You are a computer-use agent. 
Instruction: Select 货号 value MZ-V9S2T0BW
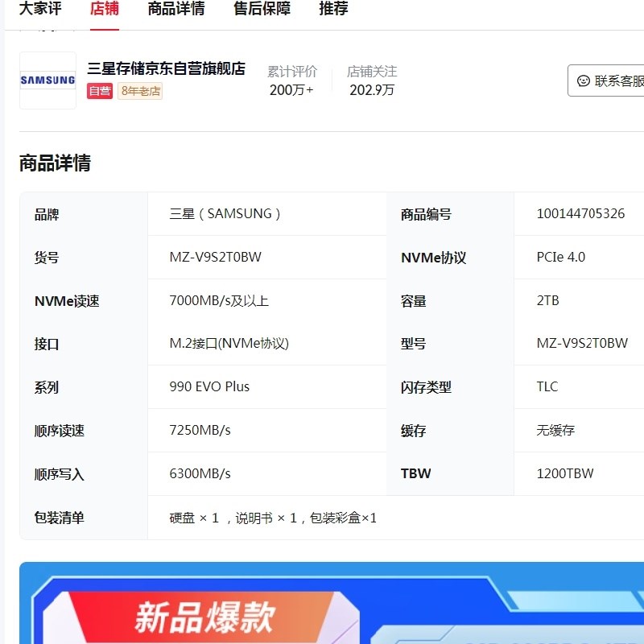point(216,257)
